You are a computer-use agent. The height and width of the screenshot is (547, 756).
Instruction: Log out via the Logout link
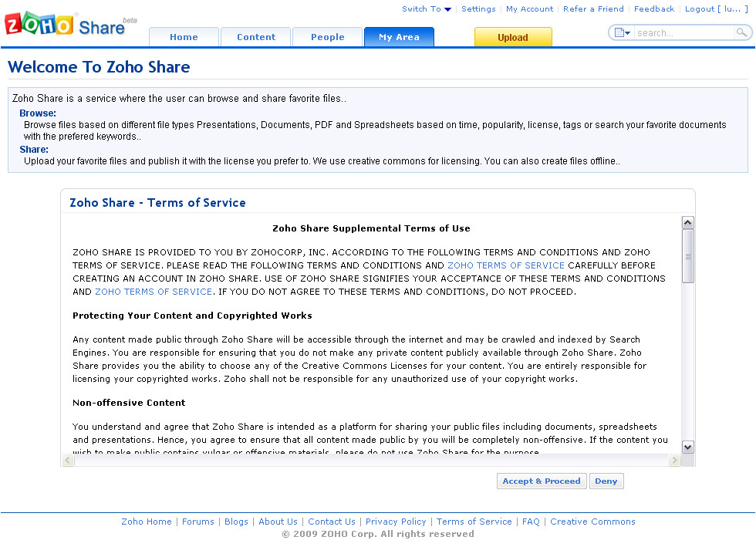tap(717, 9)
